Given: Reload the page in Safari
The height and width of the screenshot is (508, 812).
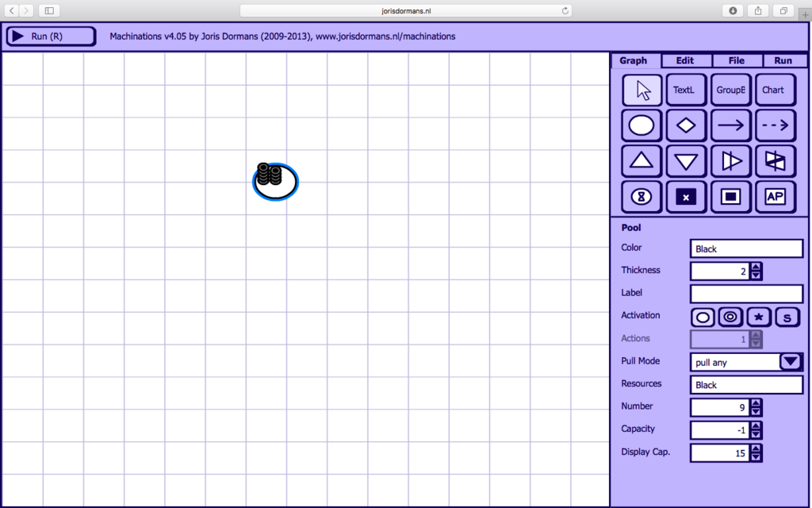Looking at the screenshot, I should [565, 10].
